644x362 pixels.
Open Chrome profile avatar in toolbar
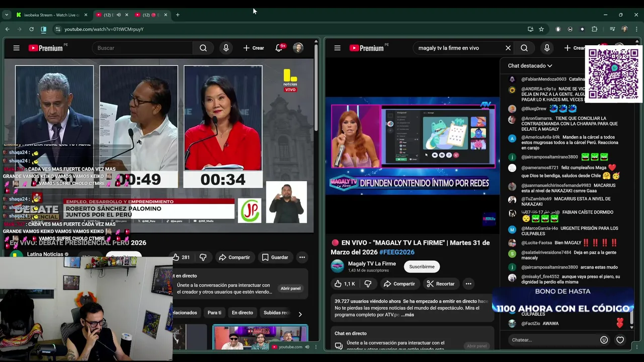coord(624,29)
